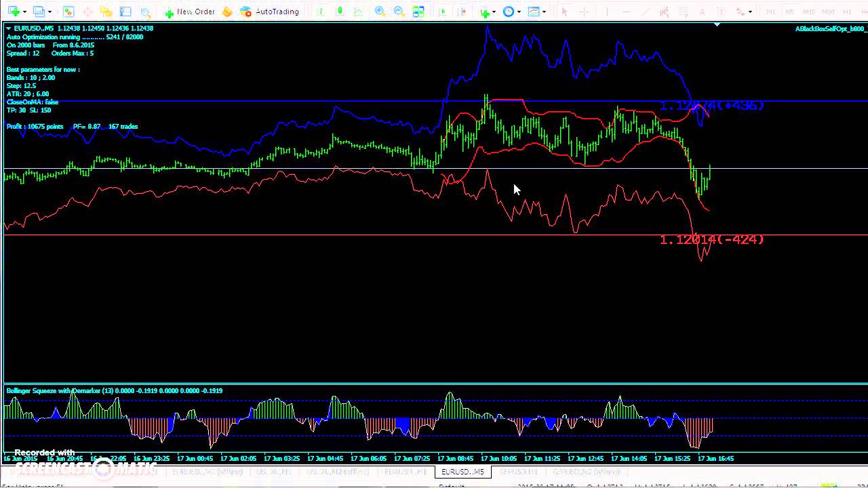Open the Templates icon

pos(534,12)
